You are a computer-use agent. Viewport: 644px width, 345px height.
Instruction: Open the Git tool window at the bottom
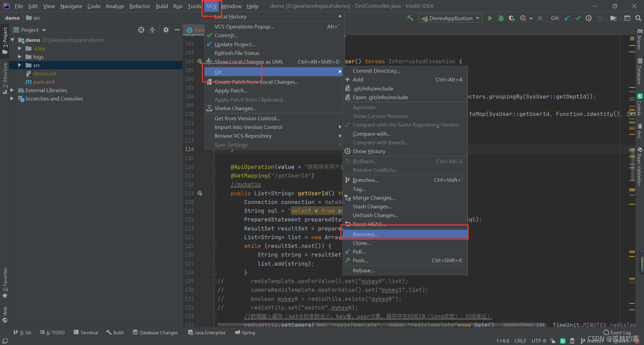coord(22,333)
